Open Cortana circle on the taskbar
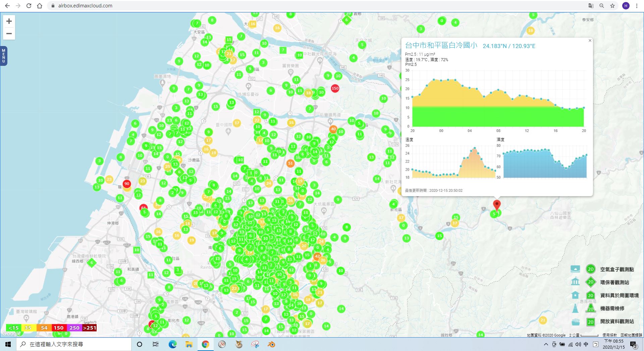Viewport: 644px width, 351px height. click(x=140, y=344)
